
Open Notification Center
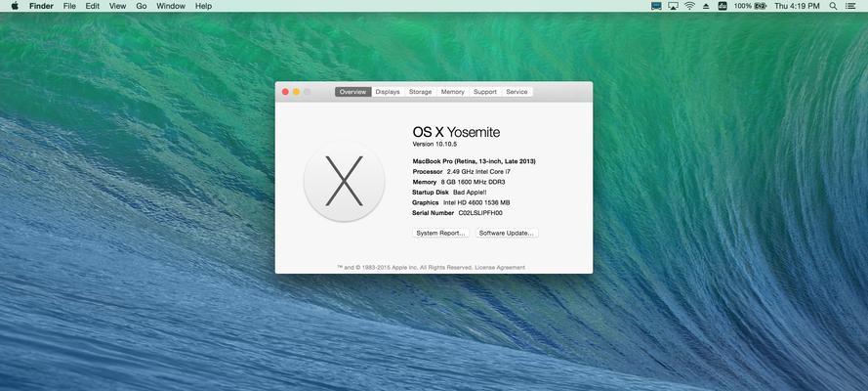pos(850,6)
